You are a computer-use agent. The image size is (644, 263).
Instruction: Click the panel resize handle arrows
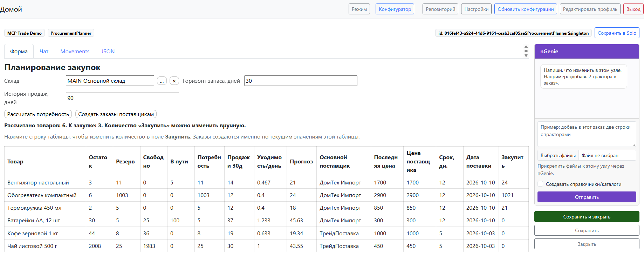coord(526,51)
